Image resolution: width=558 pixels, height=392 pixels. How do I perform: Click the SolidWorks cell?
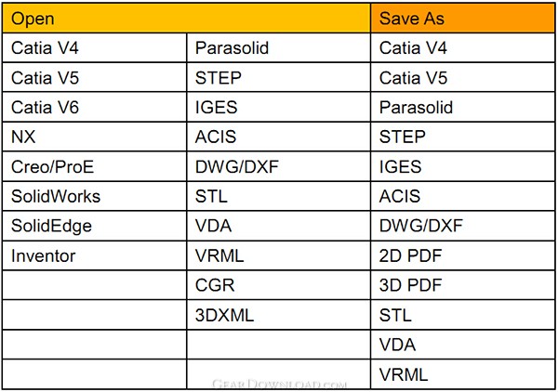click(x=94, y=196)
